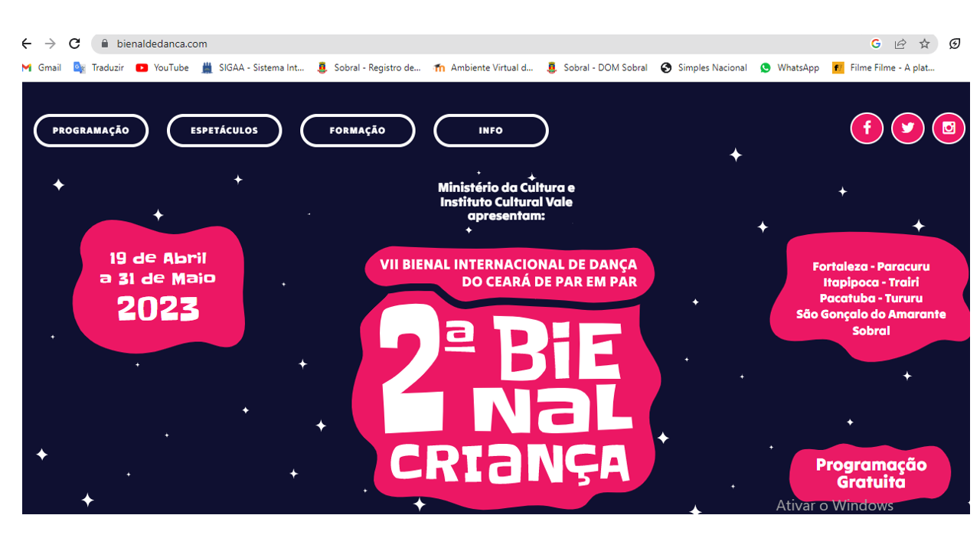
Task: Reload the page with the refresh icon
Action: click(74, 44)
